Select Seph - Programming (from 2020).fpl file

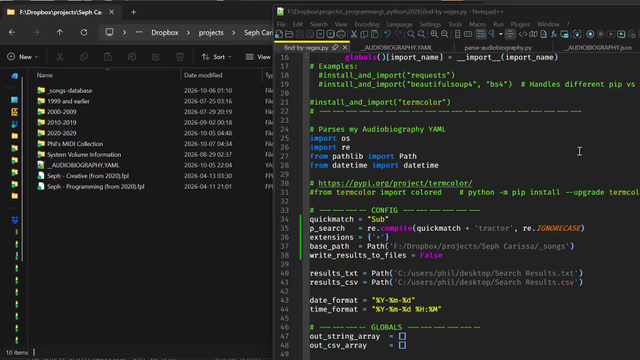coord(96,187)
